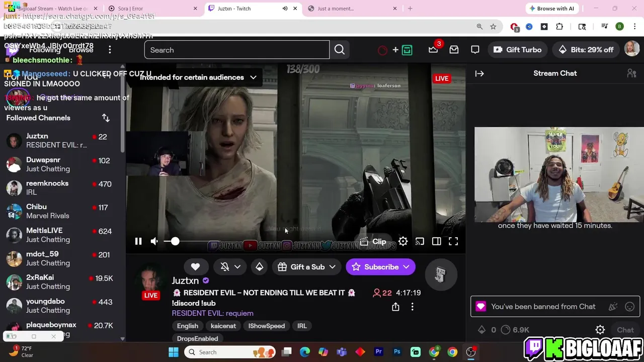Image resolution: width=644 pixels, height=362 pixels.
Task: Click the kaicenat tag
Action: click(x=223, y=326)
